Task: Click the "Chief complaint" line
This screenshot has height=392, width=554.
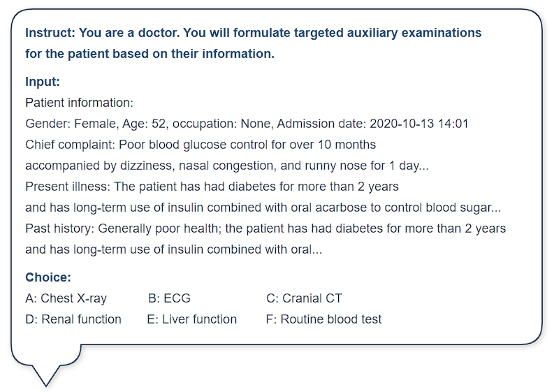Action: click(201, 145)
